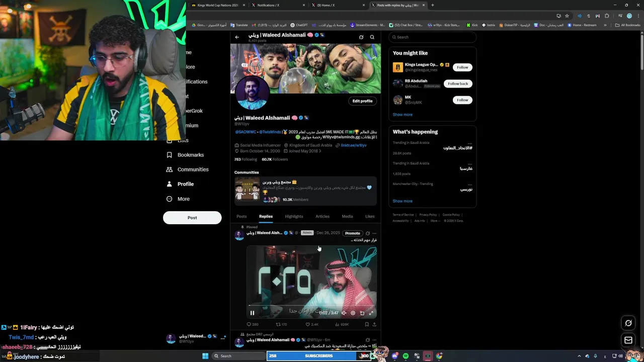
Task: Open the Grok floating button
Action: [x=628, y=323]
